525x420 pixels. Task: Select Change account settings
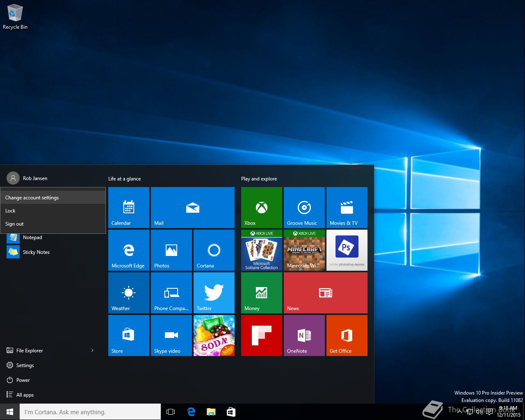tap(53, 198)
